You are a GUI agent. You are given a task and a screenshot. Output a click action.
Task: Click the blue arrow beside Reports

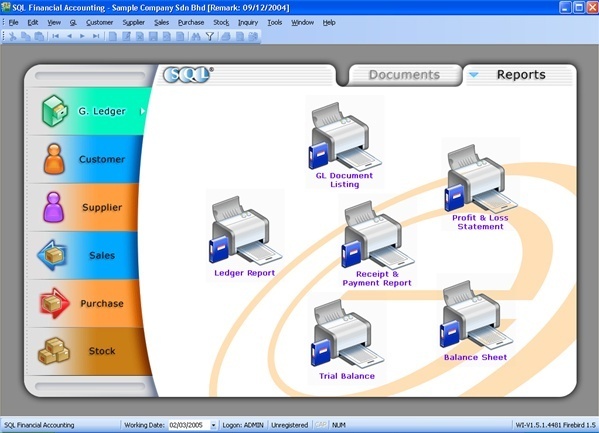(x=474, y=75)
